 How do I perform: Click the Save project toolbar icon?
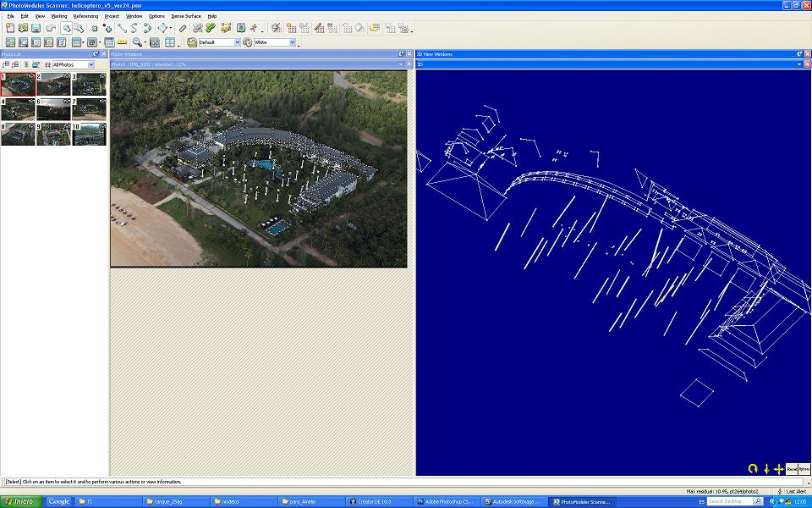36,28
